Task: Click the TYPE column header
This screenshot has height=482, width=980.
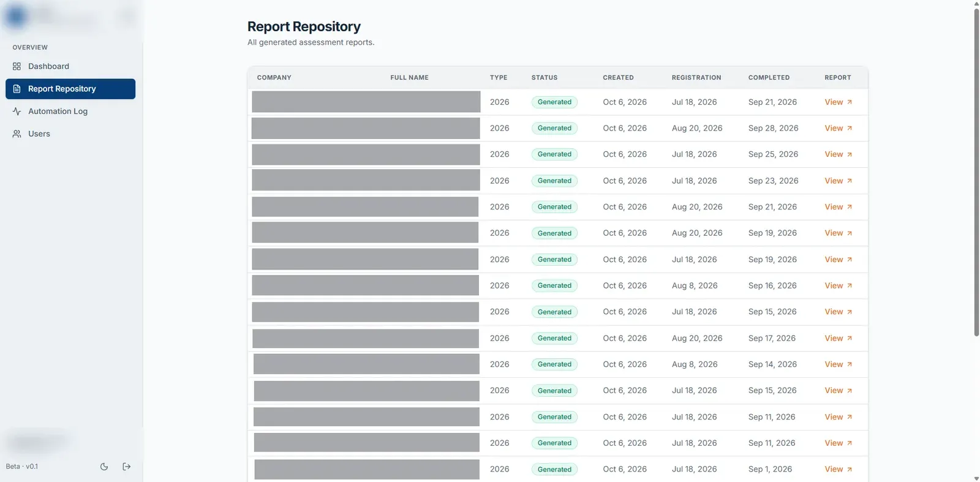Action: 499,78
